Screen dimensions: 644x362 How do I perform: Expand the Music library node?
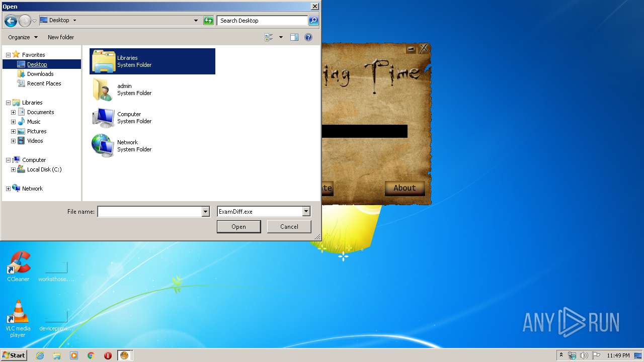pos(14,122)
